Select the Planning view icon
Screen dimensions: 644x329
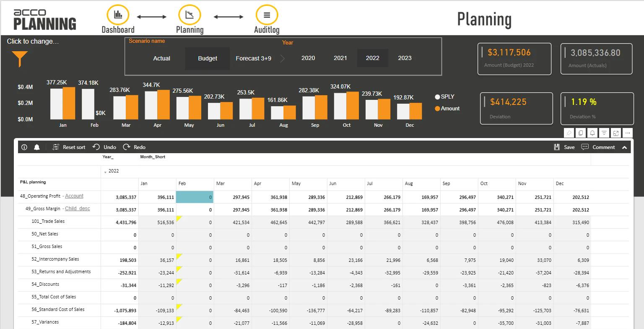(190, 14)
